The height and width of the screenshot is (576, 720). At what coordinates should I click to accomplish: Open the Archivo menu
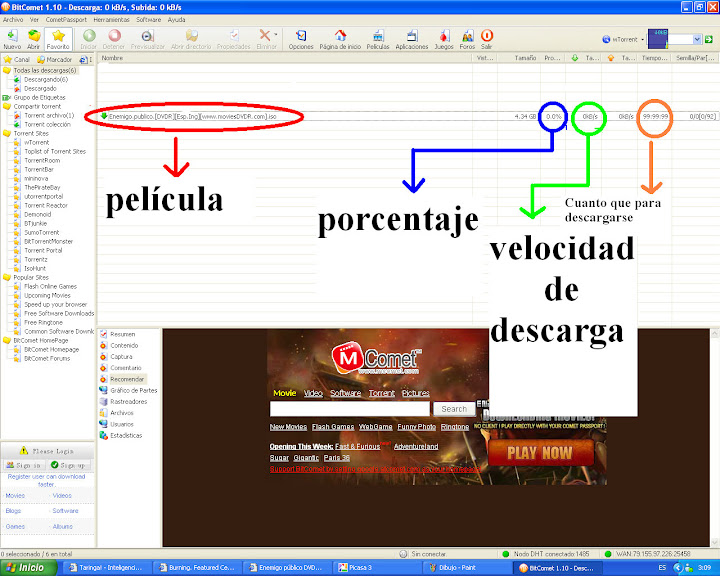click(x=13, y=20)
